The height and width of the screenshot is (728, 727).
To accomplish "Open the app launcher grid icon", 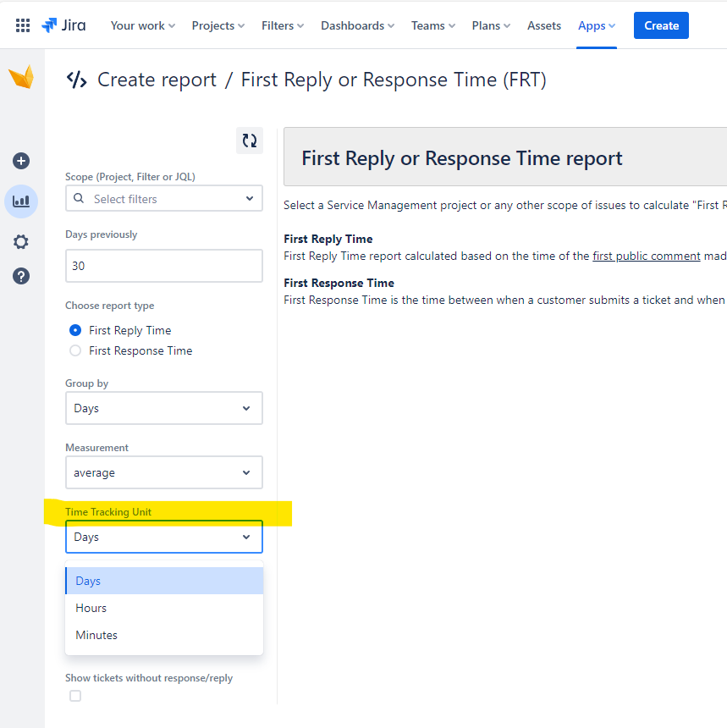I will [x=21, y=25].
